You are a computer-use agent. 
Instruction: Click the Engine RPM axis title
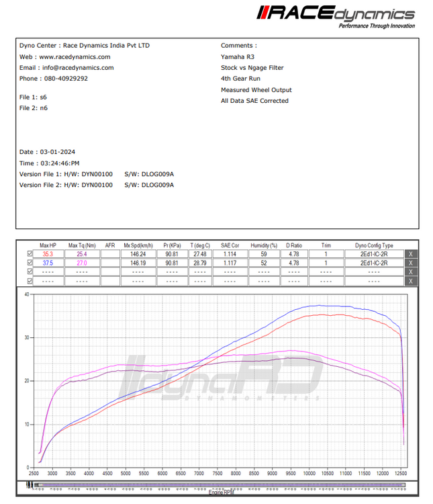tap(222, 493)
